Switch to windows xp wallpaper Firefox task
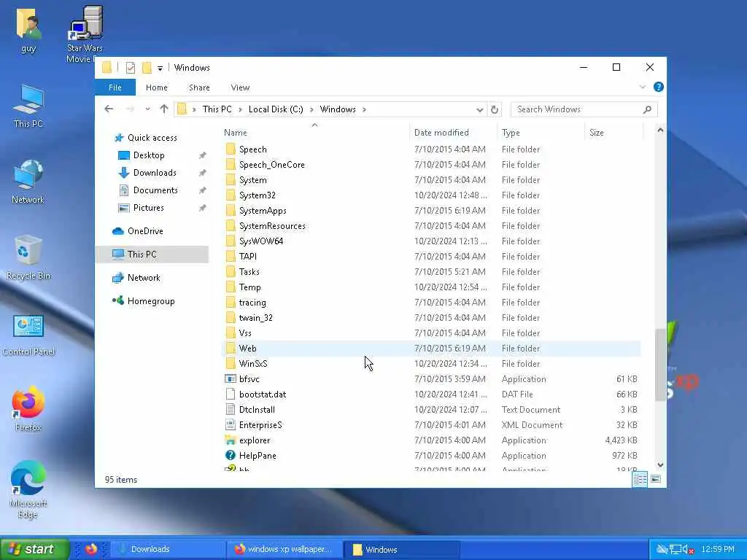This screenshot has height=560, width=747. point(285,549)
